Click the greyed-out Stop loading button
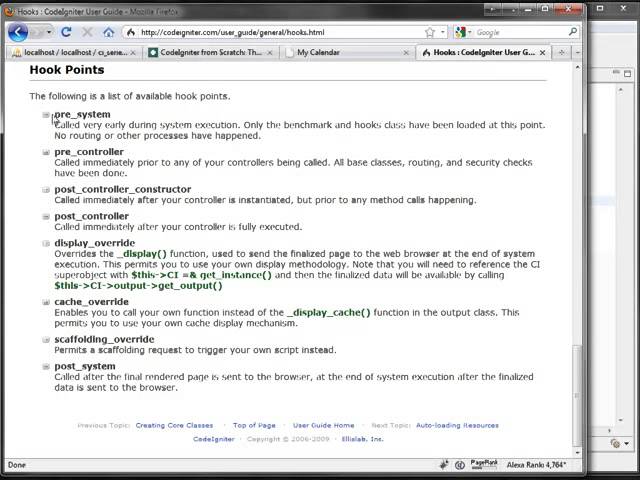This screenshot has width=640, height=480. click(x=87, y=32)
